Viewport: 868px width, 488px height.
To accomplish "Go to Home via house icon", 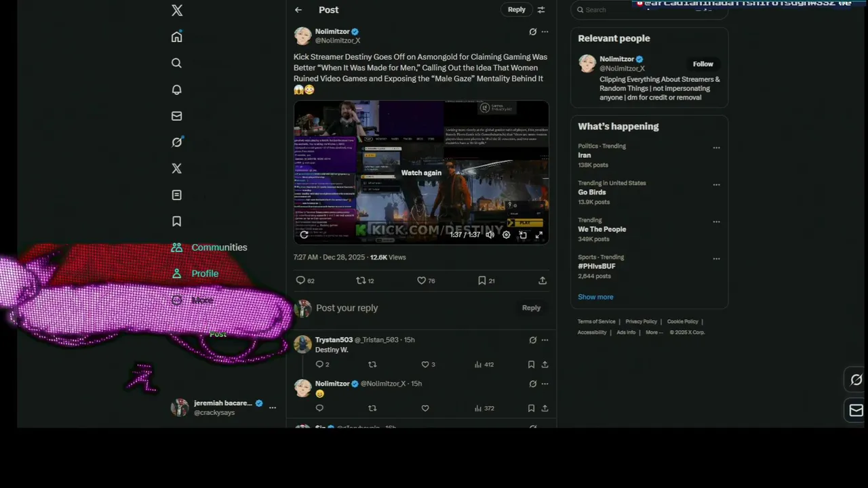I will point(177,37).
